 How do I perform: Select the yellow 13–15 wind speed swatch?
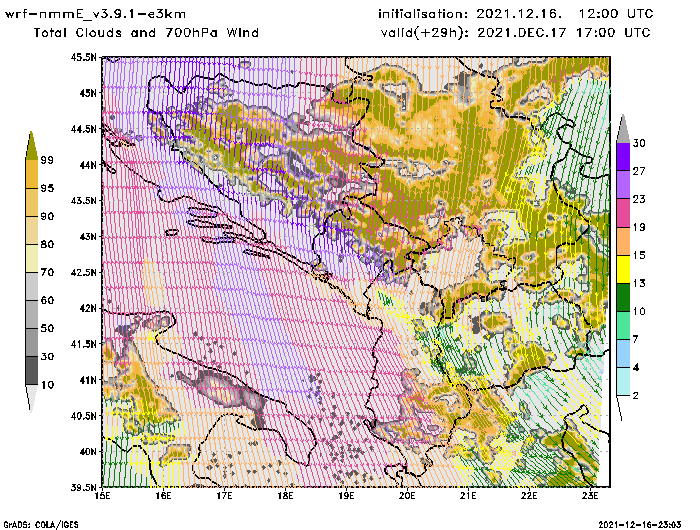pyautogui.click(x=623, y=269)
